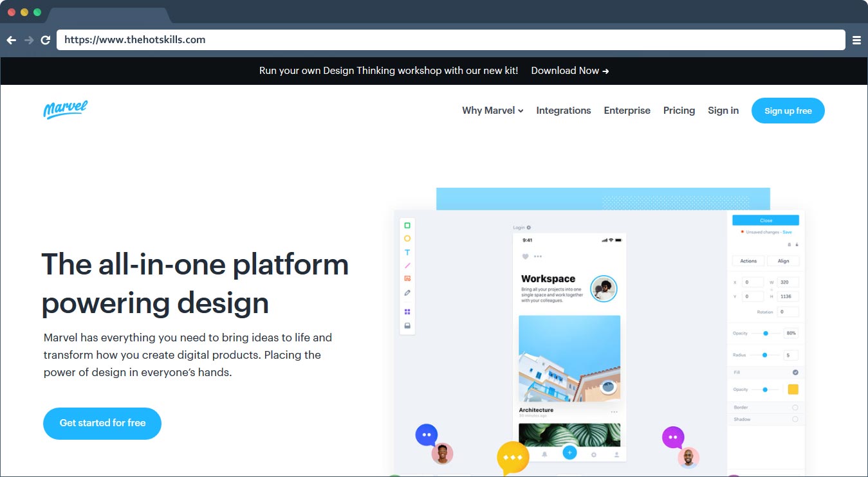Click the X position field

(x=753, y=282)
